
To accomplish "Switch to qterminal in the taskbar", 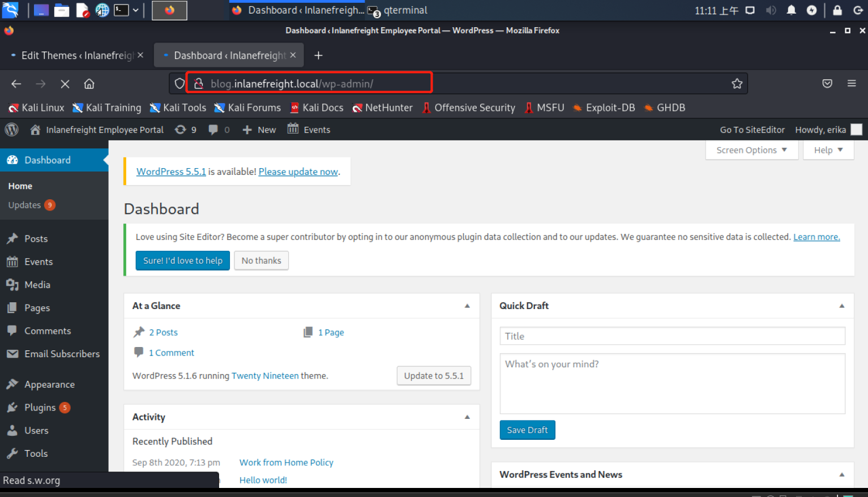I will point(398,10).
